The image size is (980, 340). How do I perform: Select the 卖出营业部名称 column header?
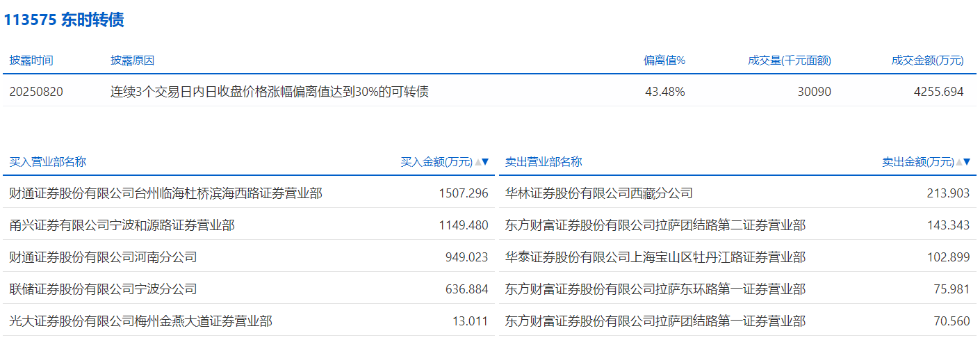tap(544, 162)
